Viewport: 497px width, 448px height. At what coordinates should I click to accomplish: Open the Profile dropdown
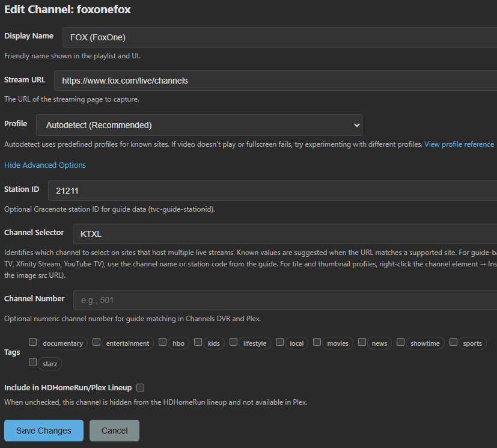tap(199, 125)
